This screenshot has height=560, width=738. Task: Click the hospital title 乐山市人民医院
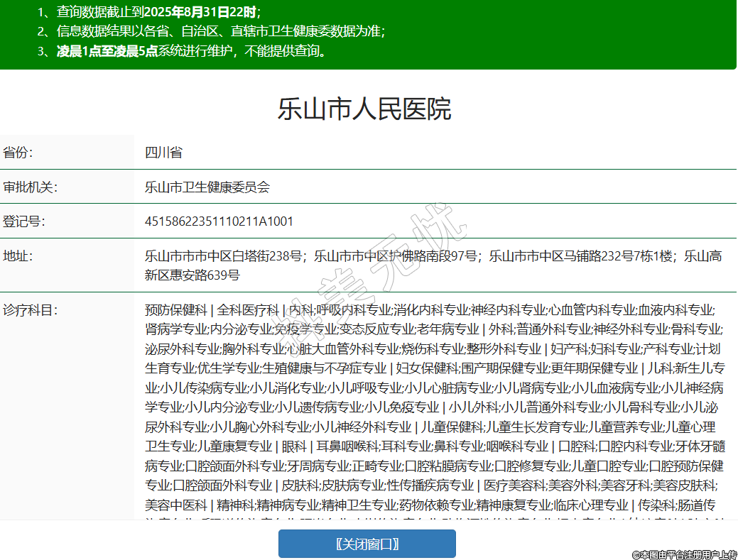click(x=364, y=109)
